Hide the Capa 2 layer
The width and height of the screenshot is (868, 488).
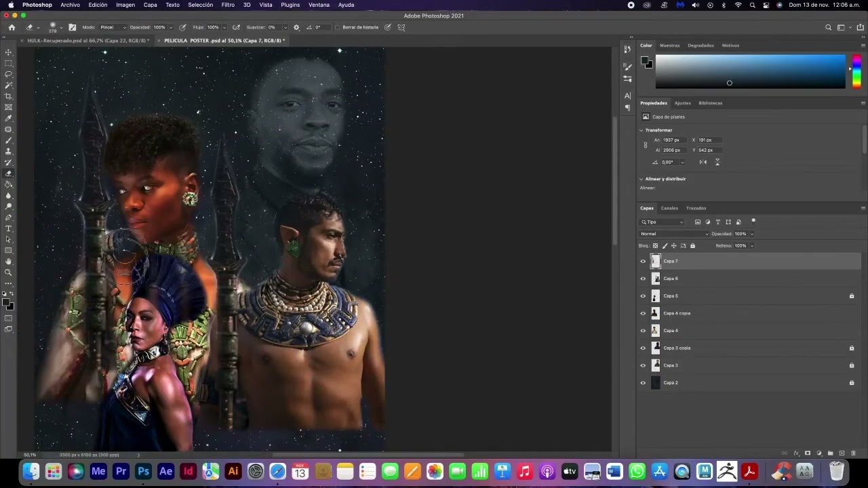coord(643,383)
